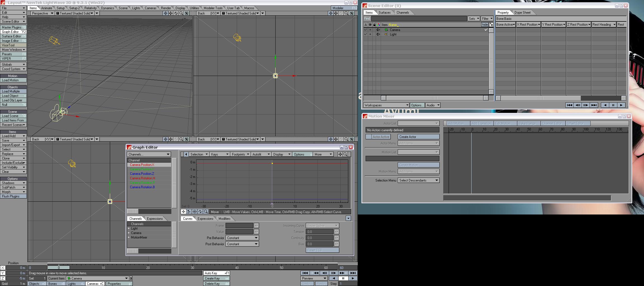Screen dimensions: 644x286
Task: Click Camera item icon in Scene Editor list
Action: [386, 30]
